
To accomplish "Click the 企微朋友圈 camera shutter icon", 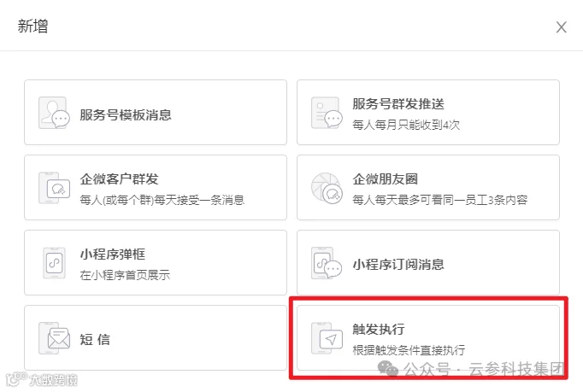I will coord(327,188).
